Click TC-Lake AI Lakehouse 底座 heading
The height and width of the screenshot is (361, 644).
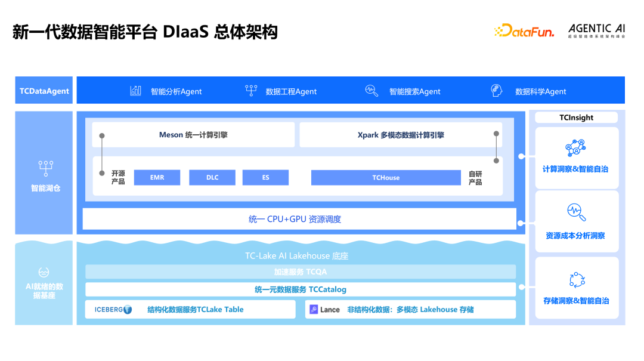296,256
